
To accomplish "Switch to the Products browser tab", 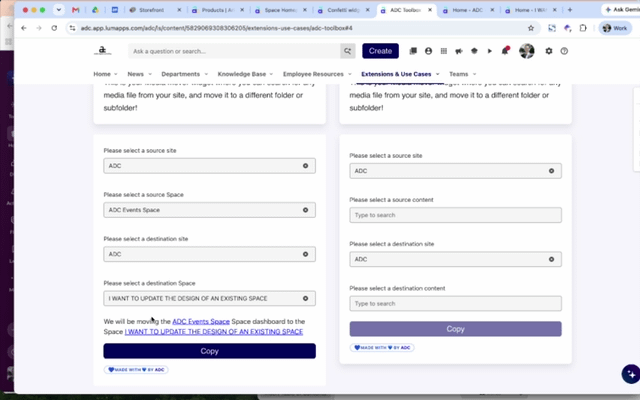I will click(218, 10).
